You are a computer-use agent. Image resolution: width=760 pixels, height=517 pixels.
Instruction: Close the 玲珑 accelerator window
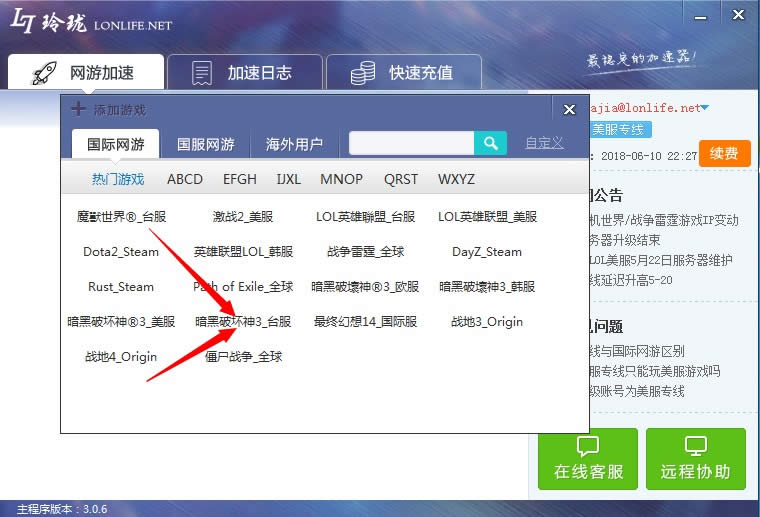tap(738, 16)
